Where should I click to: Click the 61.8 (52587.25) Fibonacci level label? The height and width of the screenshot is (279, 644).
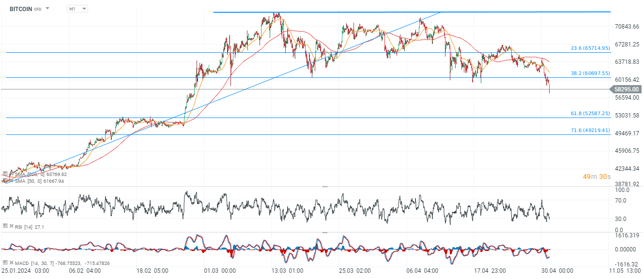pyautogui.click(x=590, y=113)
